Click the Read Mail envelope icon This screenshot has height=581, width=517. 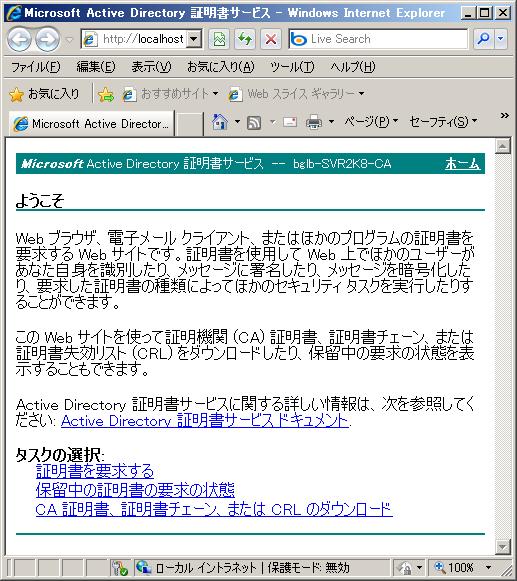coord(290,122)
